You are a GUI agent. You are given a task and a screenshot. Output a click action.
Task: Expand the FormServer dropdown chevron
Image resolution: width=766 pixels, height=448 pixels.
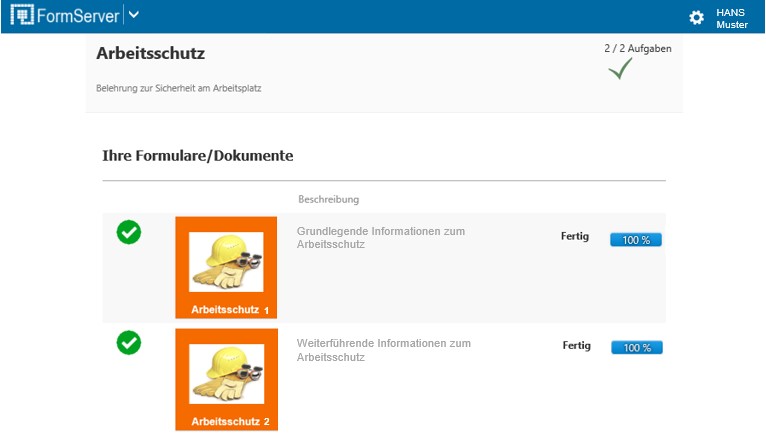134,16
